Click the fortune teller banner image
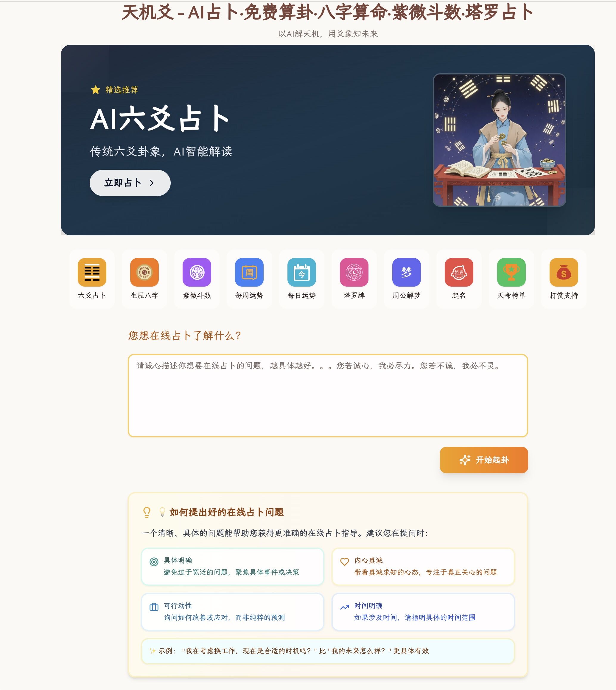 coord(499,140)
